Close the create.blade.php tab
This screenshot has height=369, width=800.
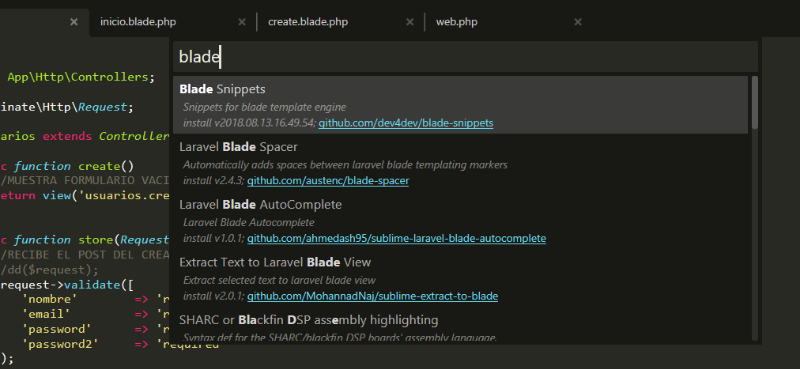pos(410,22)
